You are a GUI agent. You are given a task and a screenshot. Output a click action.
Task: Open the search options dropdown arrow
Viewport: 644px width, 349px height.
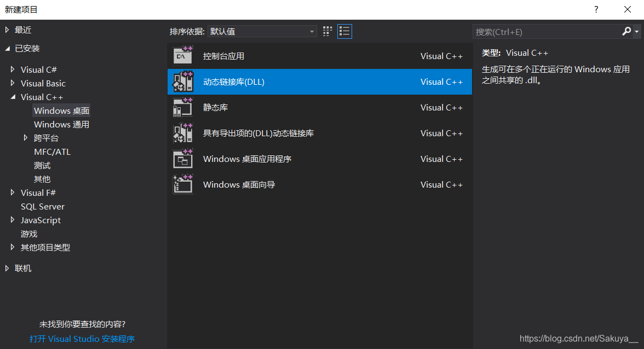coord(636,32)
